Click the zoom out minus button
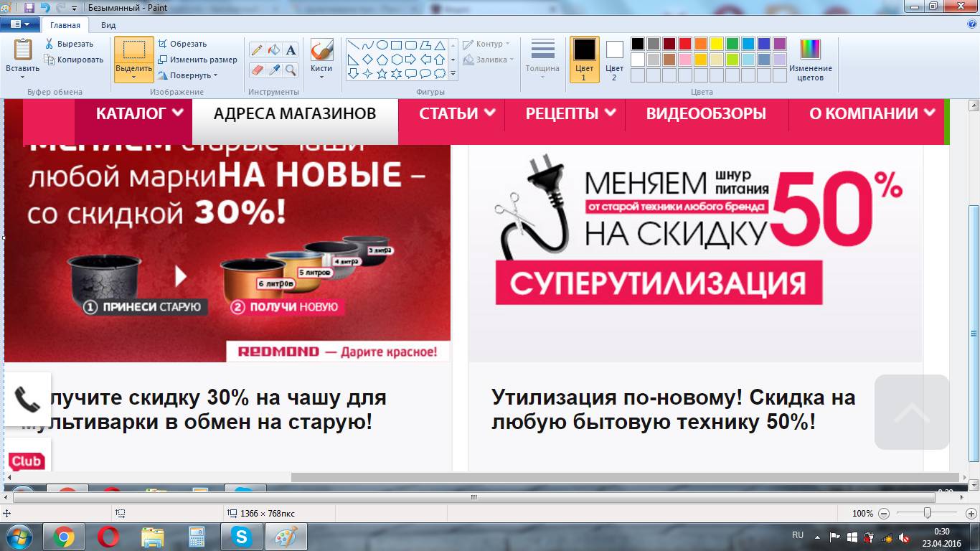 [x=884, y=514]
